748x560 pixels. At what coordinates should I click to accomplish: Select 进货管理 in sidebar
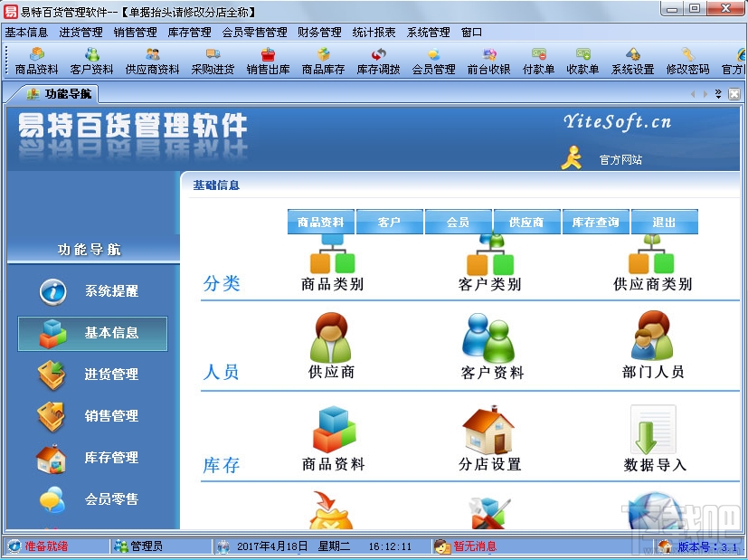point(92,375)
